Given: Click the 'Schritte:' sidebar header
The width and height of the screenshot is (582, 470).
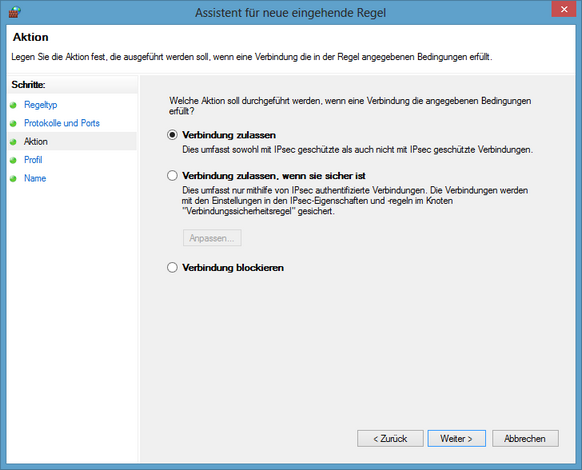Looking at the screenshot, I should [28, 85].
